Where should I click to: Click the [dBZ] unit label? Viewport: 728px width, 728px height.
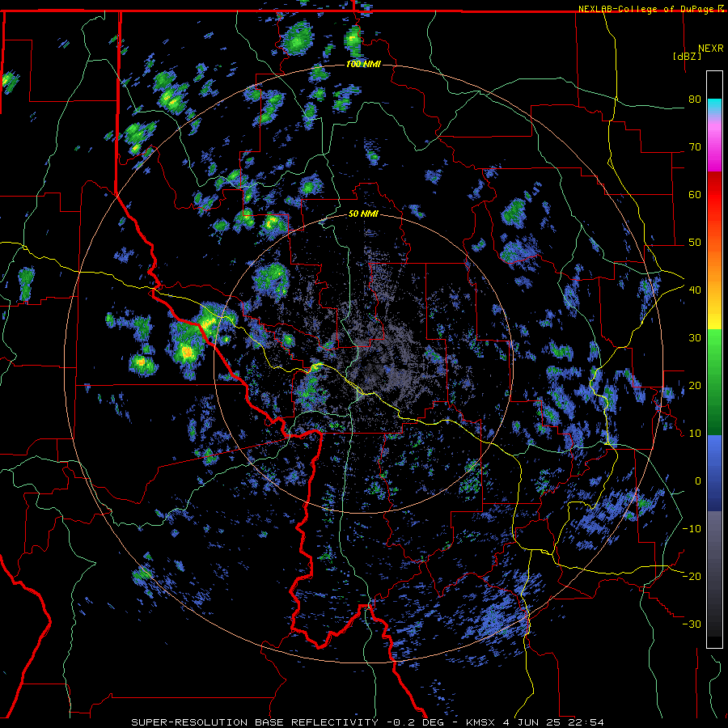687,56
